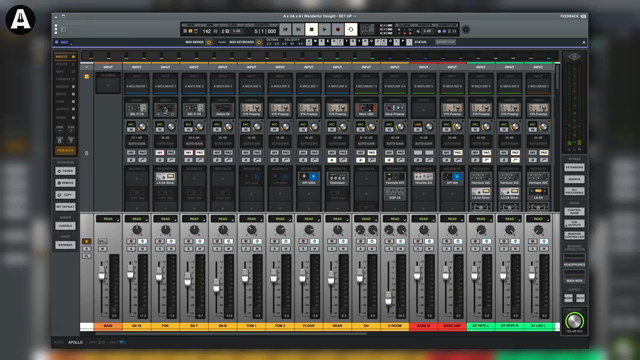Click the trash icon in the left gutter
The height and width of the screenshot is (360, 640).
[87, 153]
